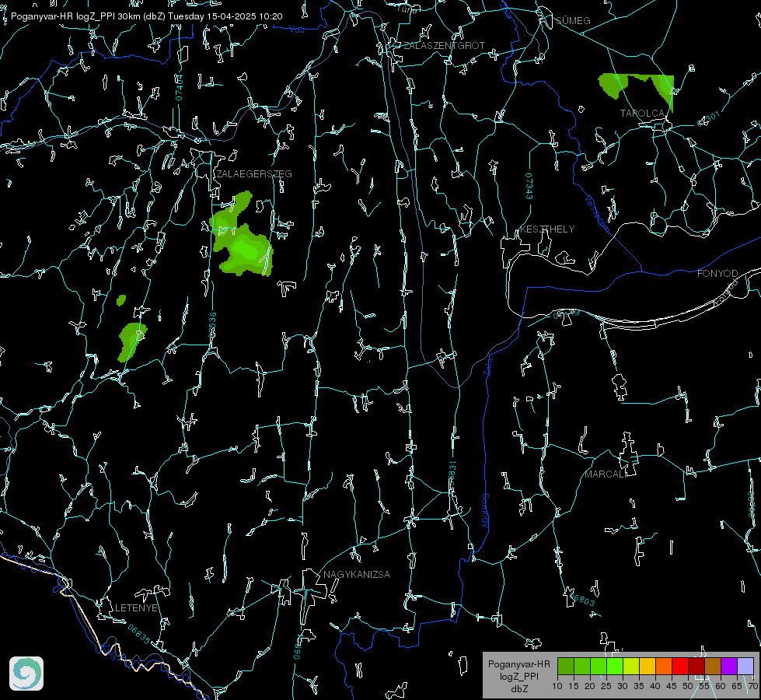Select the 35-40 dBZ yellow swatch
The image size is (761, 700).
pos(648,666)
